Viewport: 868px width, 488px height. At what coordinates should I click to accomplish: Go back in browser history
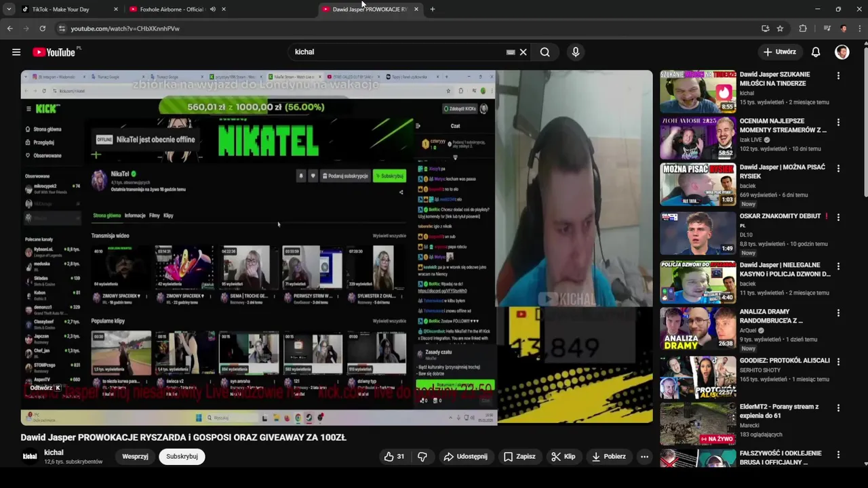(x=9, y=28)
